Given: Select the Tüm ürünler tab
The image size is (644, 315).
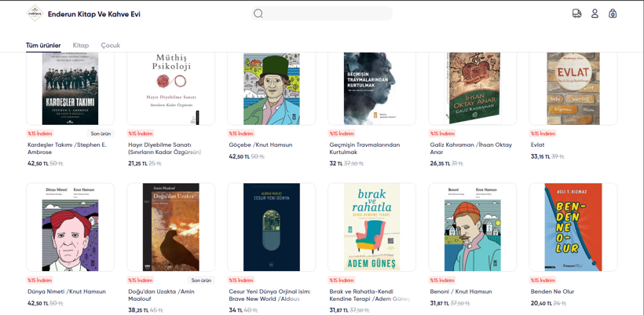Looking at the screenshot, I should [x=43, y=46].
